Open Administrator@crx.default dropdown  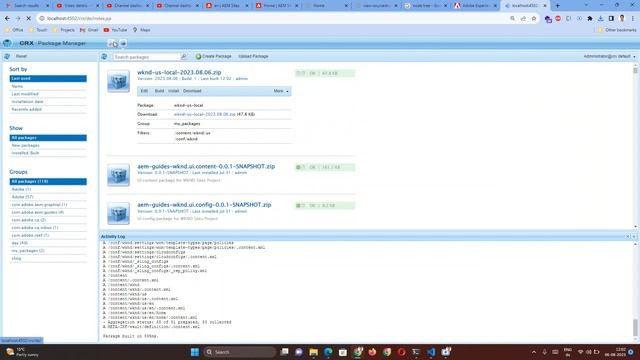(609, 56)
